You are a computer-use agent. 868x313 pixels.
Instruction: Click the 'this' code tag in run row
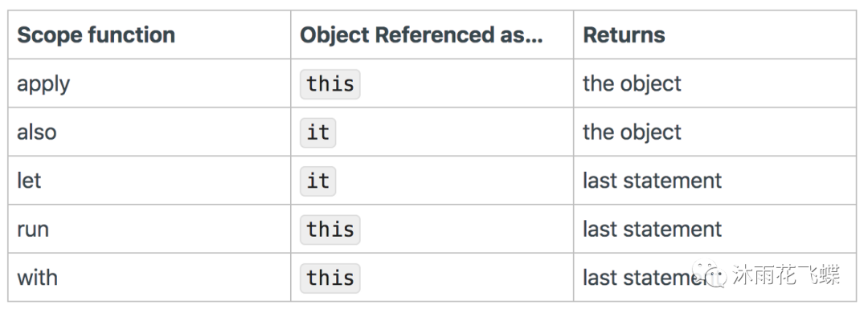(330, 230)
